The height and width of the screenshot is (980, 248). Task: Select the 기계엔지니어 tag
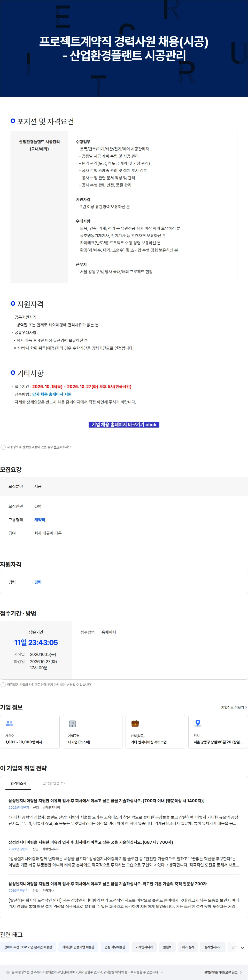144,947
